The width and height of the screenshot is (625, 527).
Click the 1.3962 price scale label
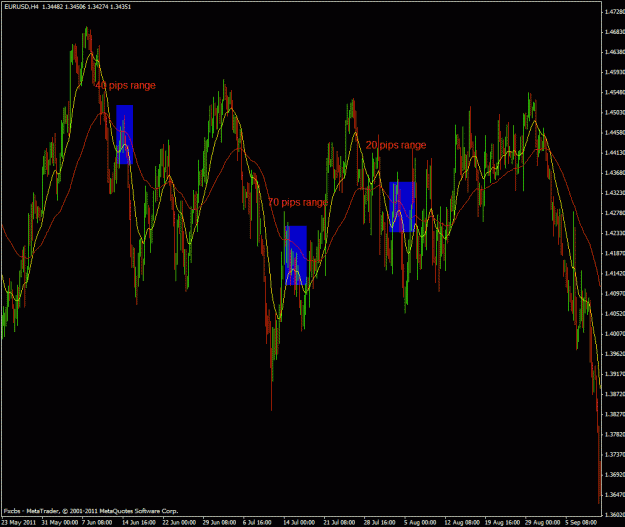tap(615, 354)
